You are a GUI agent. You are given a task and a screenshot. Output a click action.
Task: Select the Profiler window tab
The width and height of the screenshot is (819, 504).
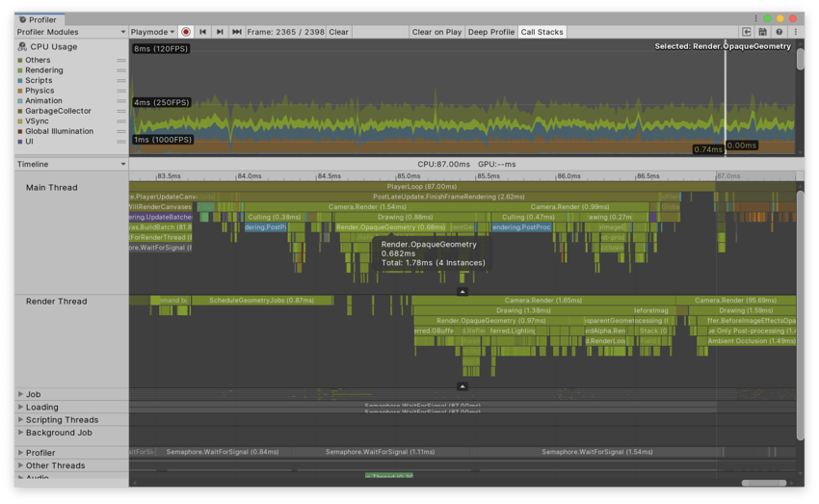39,19
